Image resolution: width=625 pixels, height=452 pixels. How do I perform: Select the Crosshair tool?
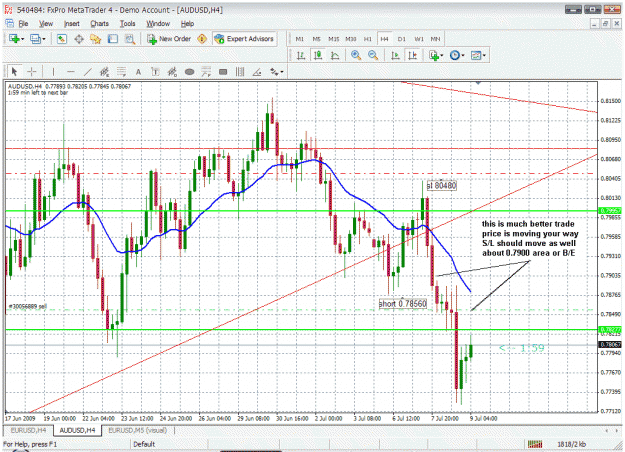point(31,72)
